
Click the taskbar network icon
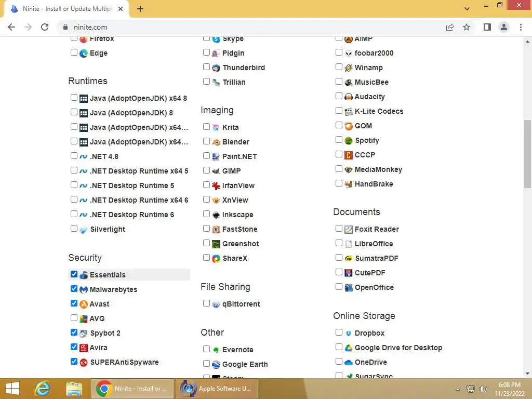pyautogui.click(x=471, y=389)
